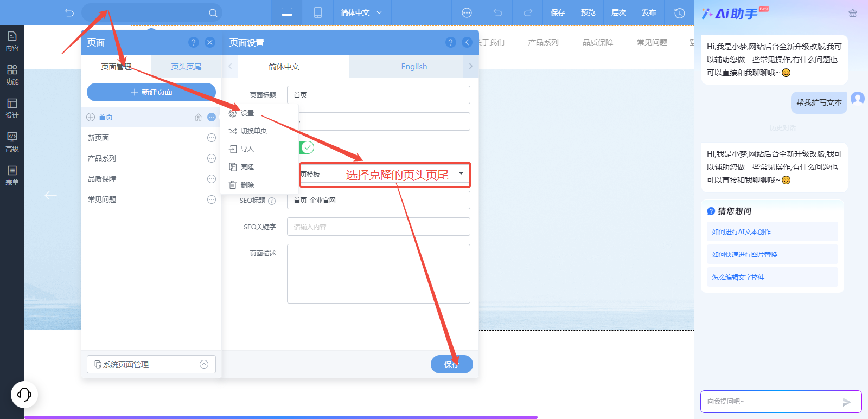868x419 pixels.
Task: Click the 页面描述 text area
Action: (x=379, y=274)
